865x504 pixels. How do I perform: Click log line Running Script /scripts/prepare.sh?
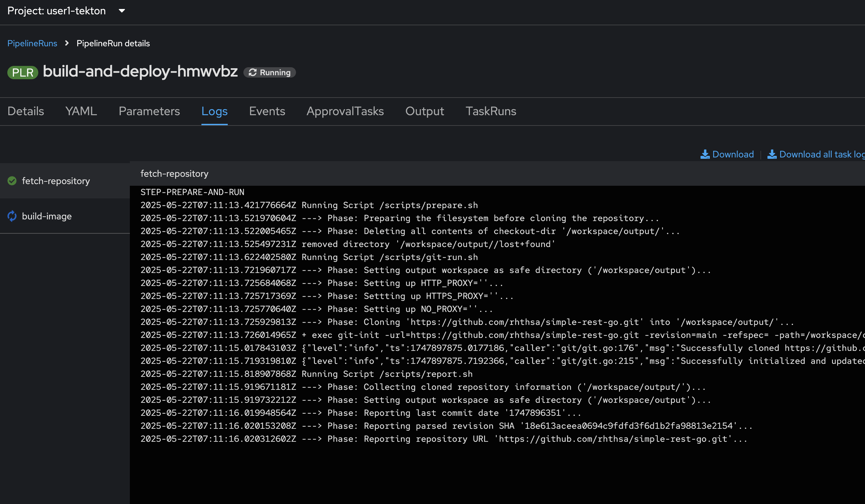click(309, 205)
